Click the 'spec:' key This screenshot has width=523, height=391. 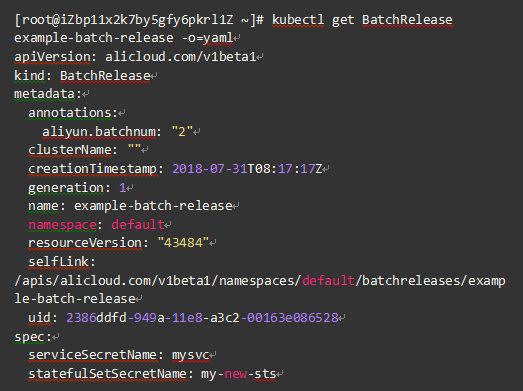click(x=33, y=336)
